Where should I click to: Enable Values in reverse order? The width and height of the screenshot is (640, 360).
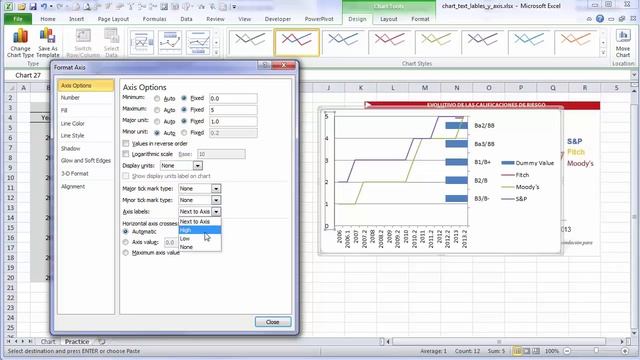coord(126,143)
